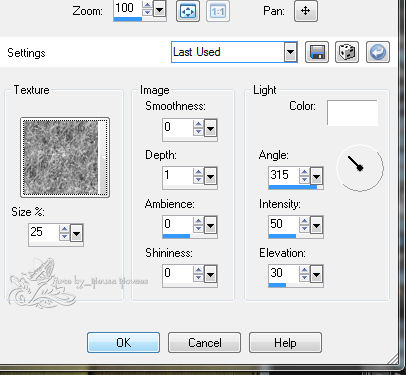Click the randomize parameters dice icon

[347, 52]
